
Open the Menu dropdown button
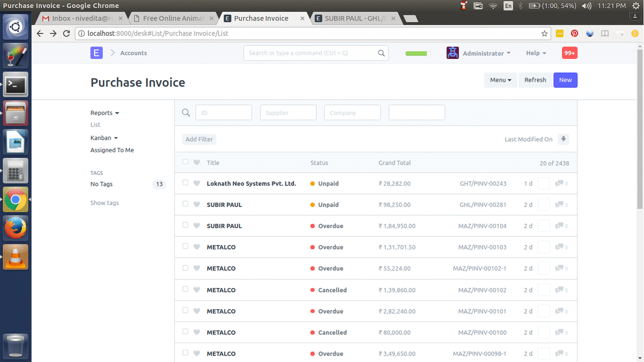pos(501,80)
